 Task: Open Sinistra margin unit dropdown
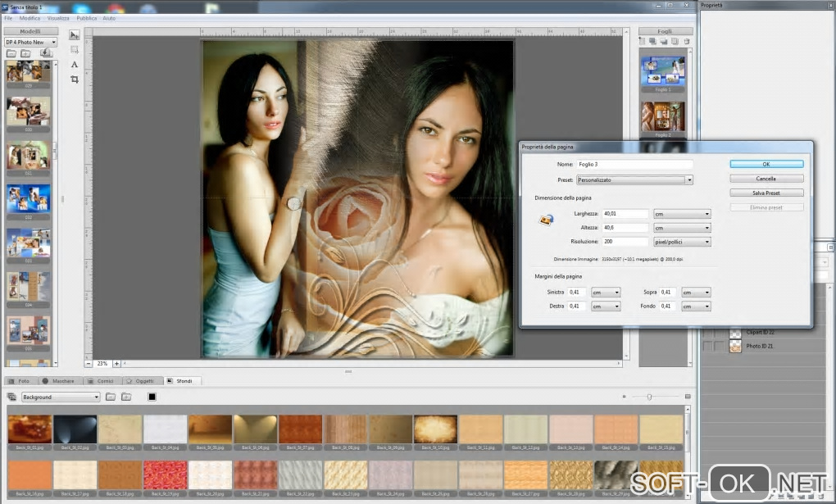606,293
